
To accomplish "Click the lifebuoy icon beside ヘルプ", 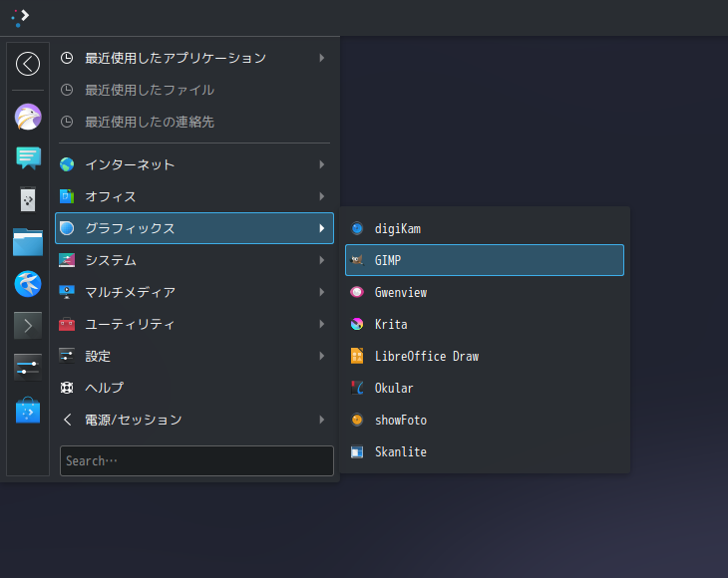I will [67, 388].
